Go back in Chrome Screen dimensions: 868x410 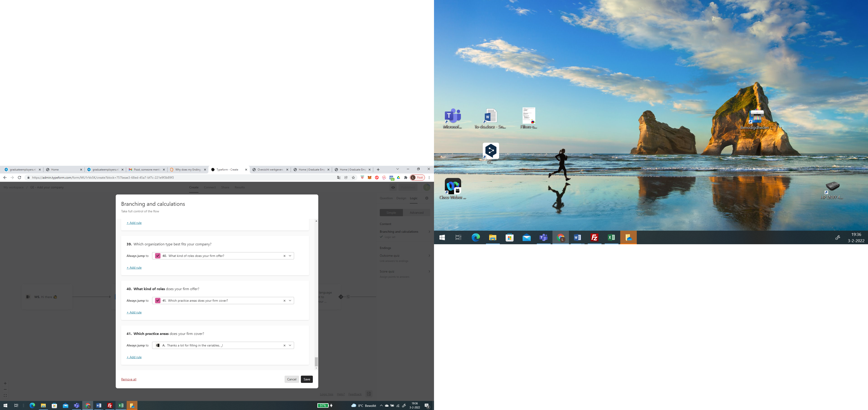tap(5, 178)
